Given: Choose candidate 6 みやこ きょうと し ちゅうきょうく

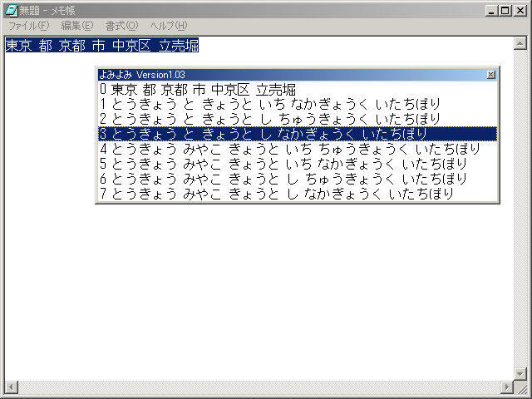Looking at the screenshot, I should point(298,179).
